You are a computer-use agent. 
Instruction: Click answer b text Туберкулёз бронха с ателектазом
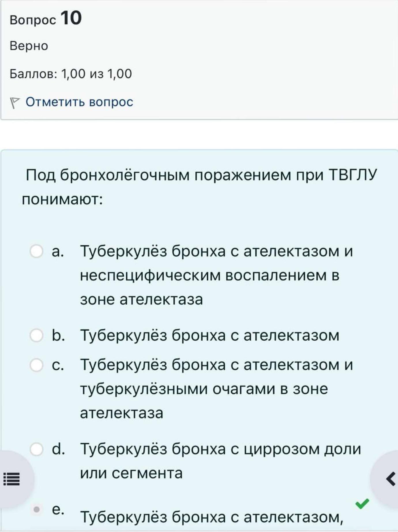[210, 335]
